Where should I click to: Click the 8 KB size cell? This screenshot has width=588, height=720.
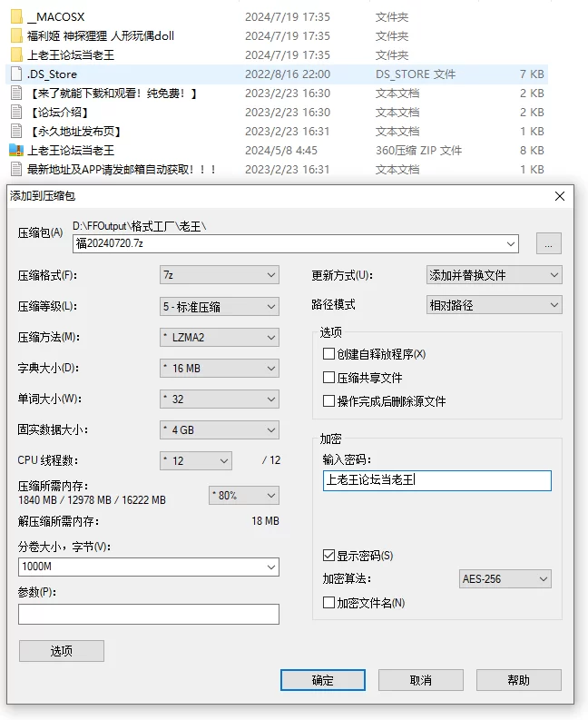coord(532,150)
